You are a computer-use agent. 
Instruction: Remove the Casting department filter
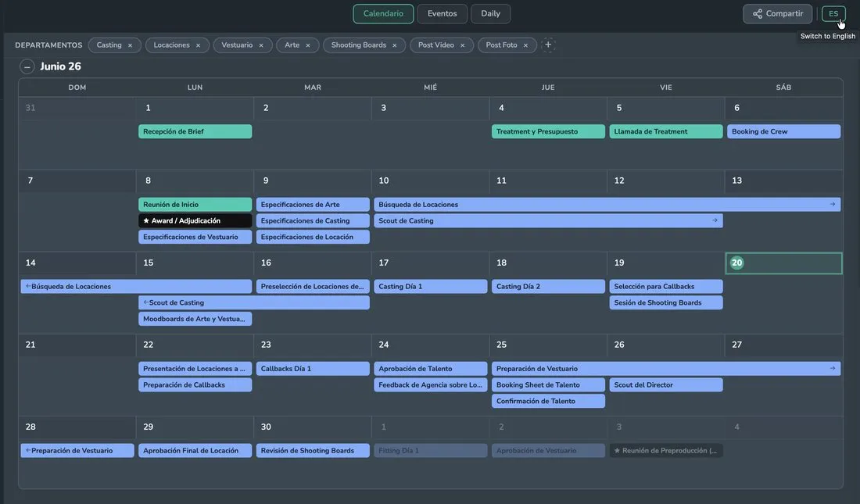click(130, 45)
